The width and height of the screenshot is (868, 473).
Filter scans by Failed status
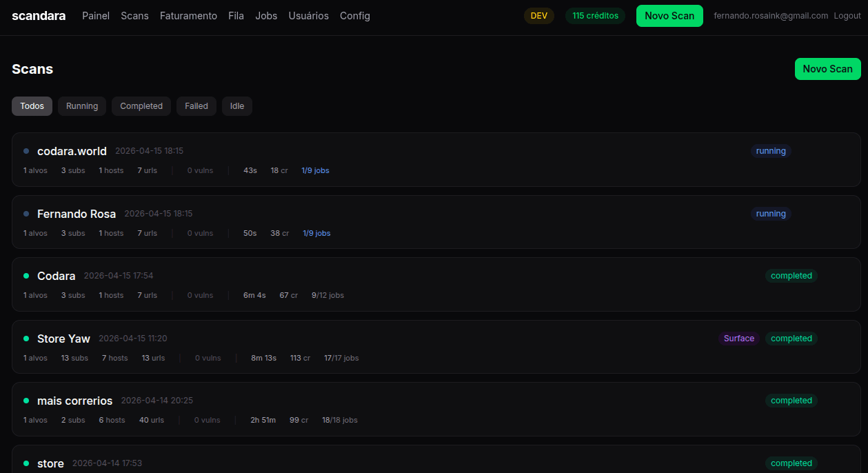[196, 106]
